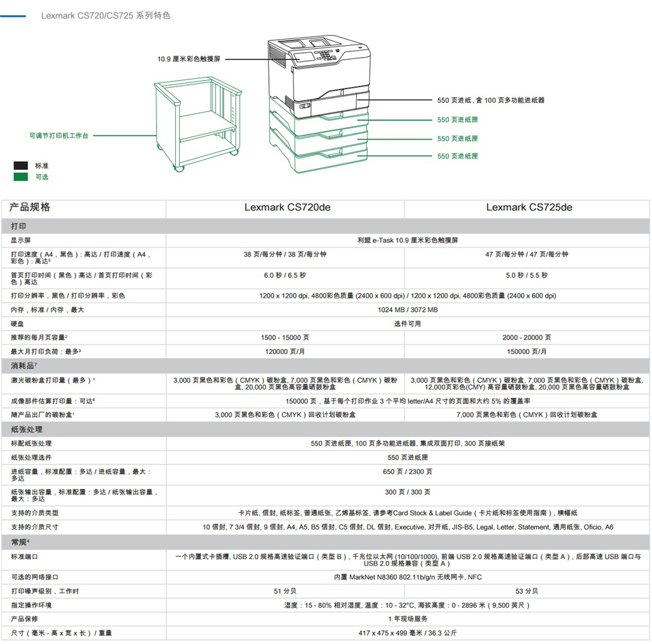
Task: Click the 标配纸张处理 row label
Action: [31, 443]
